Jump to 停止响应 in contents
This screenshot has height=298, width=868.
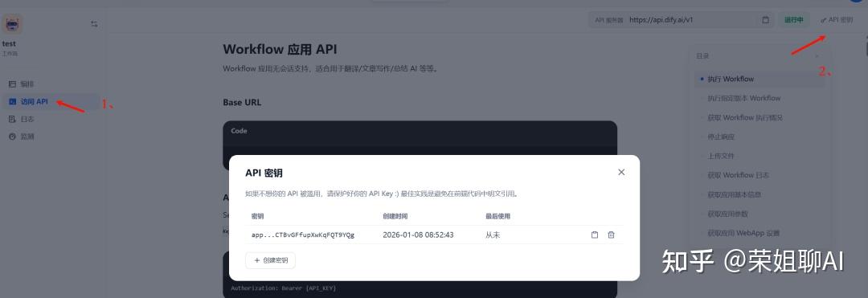[721, 137]
